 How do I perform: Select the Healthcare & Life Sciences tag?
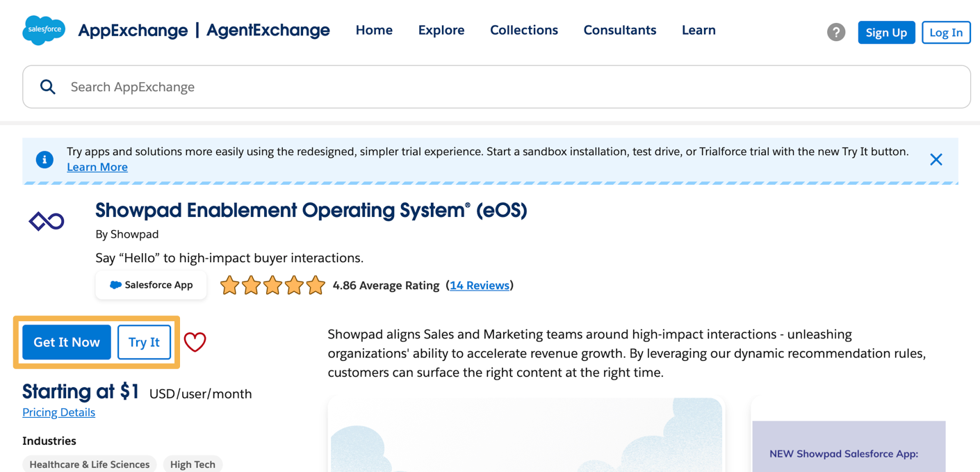[x=89, y=464]
